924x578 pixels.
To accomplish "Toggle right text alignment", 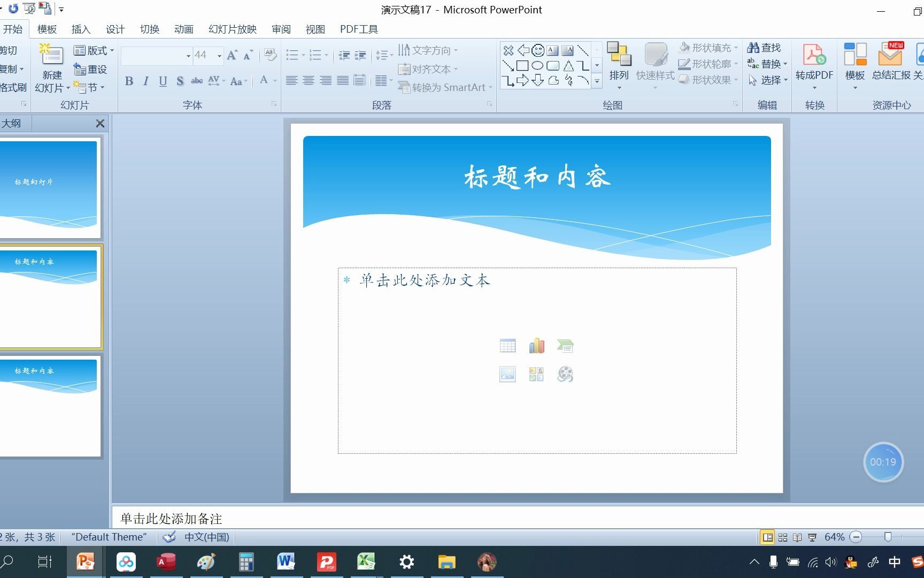I will click(326, 81).
